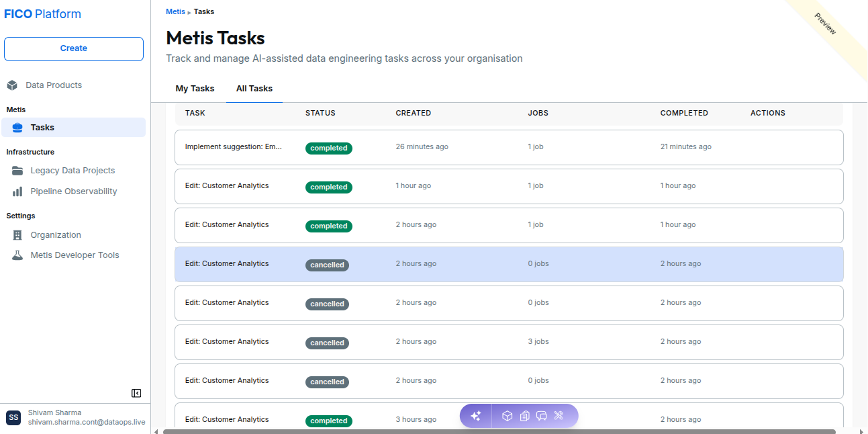Open the Organization settings

[56, 235]
